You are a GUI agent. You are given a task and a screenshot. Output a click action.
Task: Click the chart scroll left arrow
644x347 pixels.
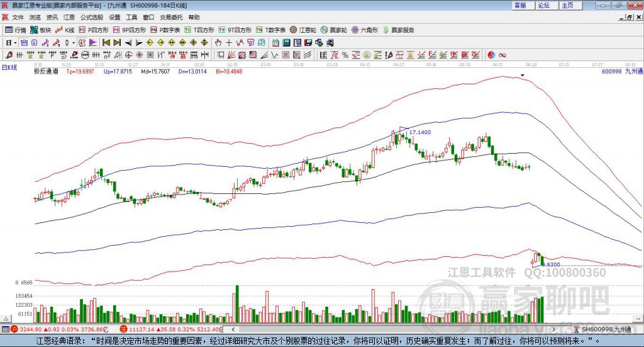tap(233, 329)
